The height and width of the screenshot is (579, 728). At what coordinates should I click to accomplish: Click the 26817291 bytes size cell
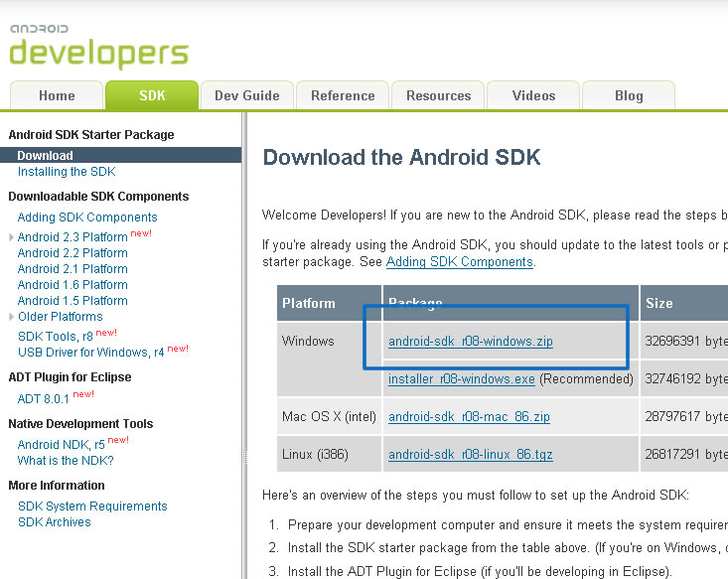[x=684, y=454]
